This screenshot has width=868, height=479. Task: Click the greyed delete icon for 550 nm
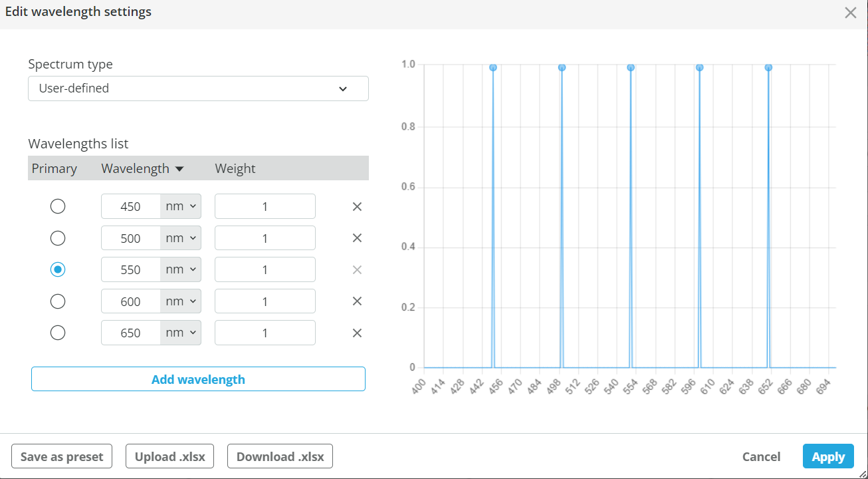pyautogui.click(x=357, y=269)
